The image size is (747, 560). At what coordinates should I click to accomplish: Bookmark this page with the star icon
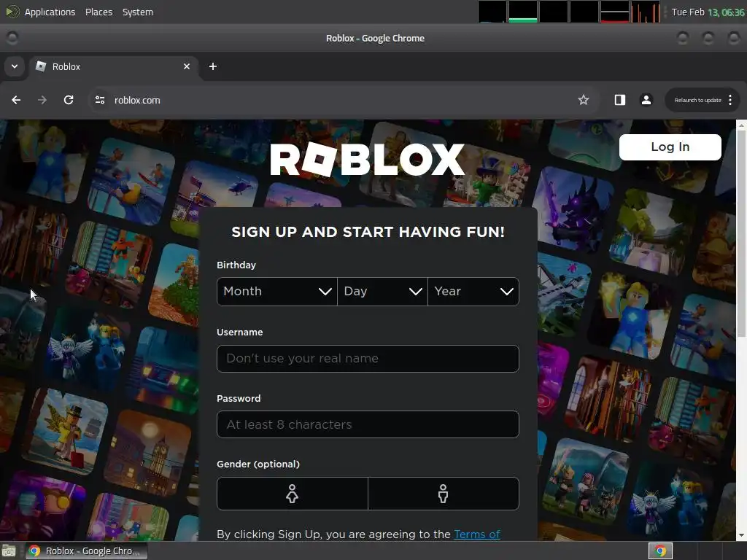pos(583,100)
